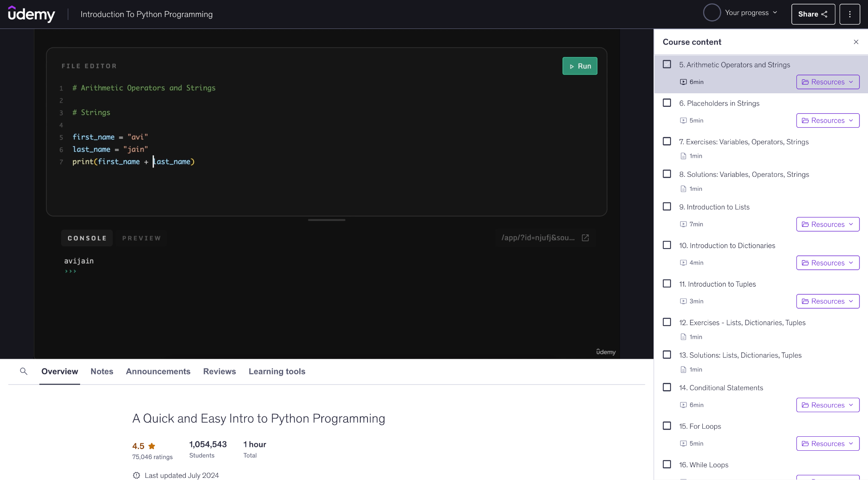The height and width of the screenshot is (480, 868).
Task: Click the Udemy logo in the header
Action: 32,14
